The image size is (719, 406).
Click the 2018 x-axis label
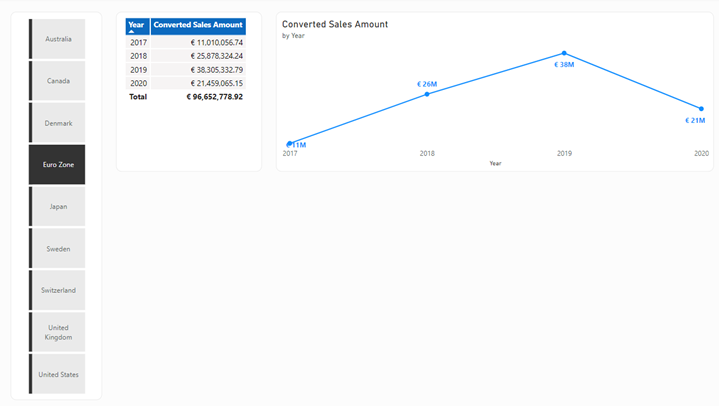(427, 153)
